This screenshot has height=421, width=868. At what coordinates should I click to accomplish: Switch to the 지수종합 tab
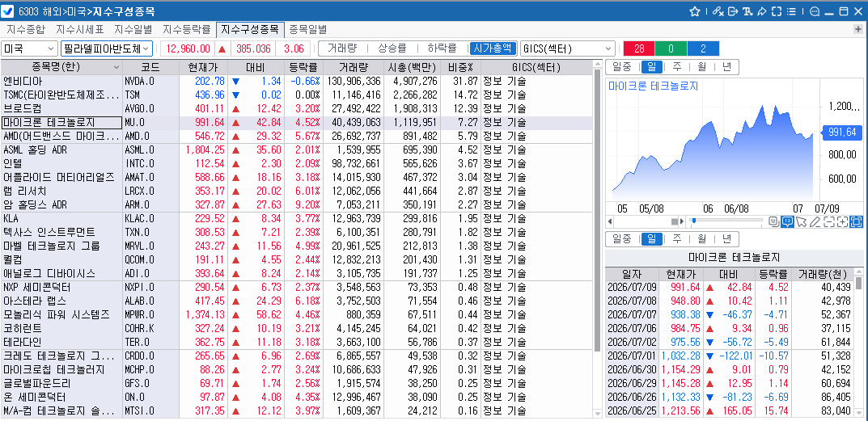pyautogui.click(x=26, y=29)
